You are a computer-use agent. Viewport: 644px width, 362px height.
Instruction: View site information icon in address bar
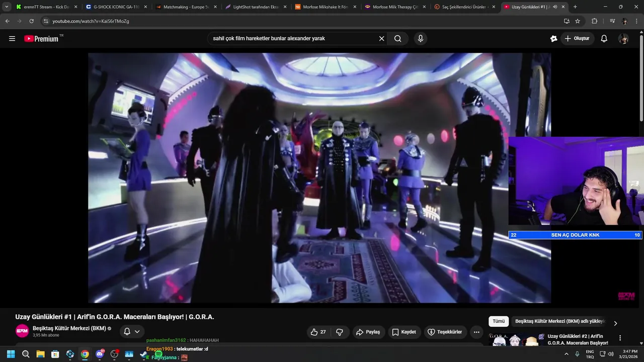click(46, 21)
